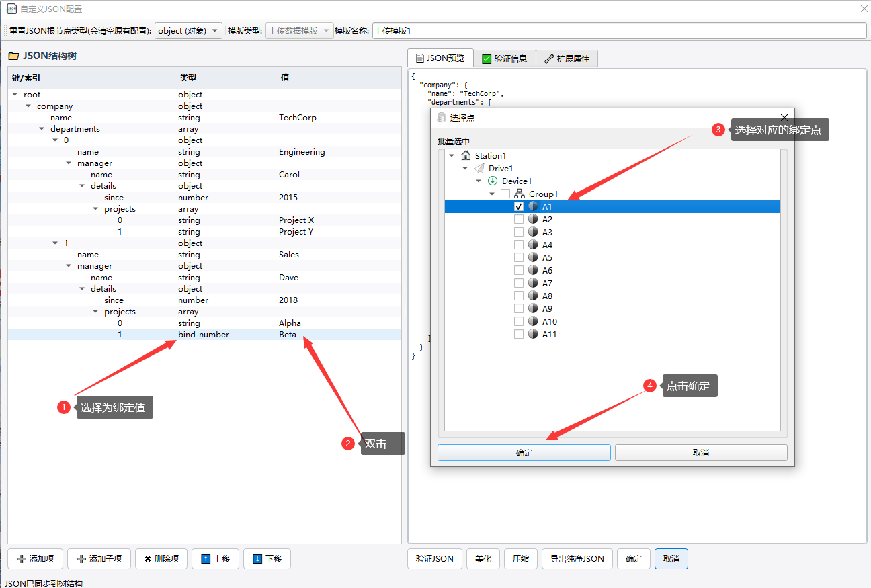Click the half-circle icon beside A5

click(533, 257)
